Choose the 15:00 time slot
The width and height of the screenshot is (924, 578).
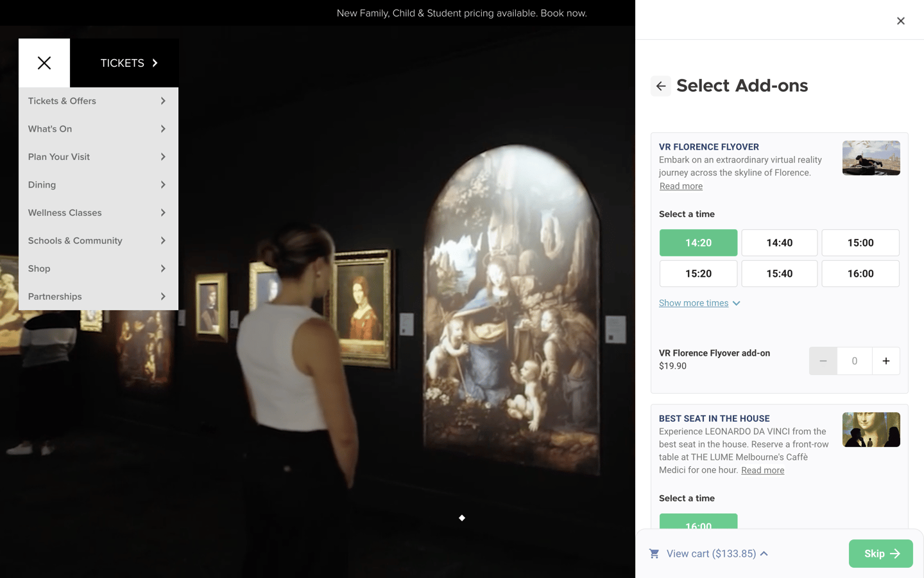pos(860,243)
